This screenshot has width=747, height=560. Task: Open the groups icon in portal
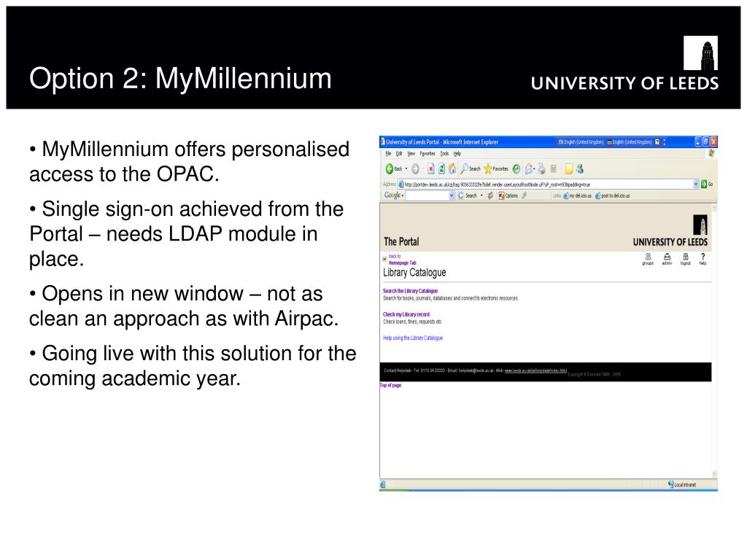pyautogui.click(x=648, y=259)
